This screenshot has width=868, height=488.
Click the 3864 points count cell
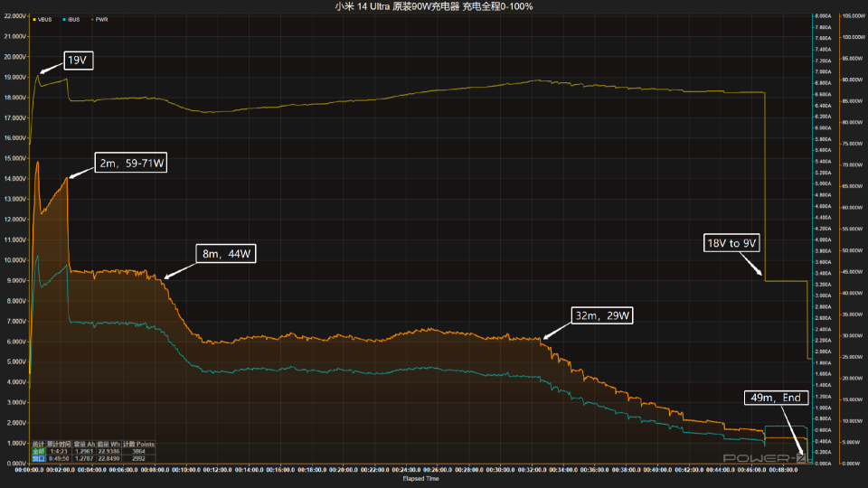[138, 452]
